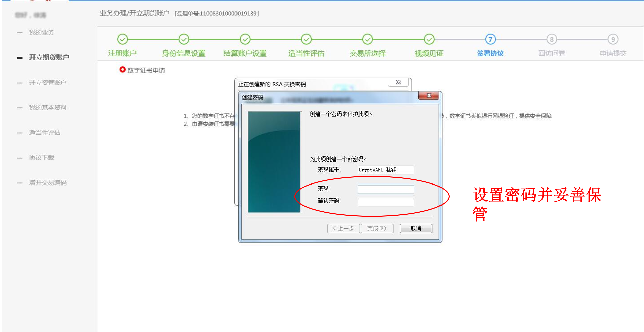This screenshot has width=644, height=332.
Task: Open 我的业务 in the sidebar
Action: 41,32
